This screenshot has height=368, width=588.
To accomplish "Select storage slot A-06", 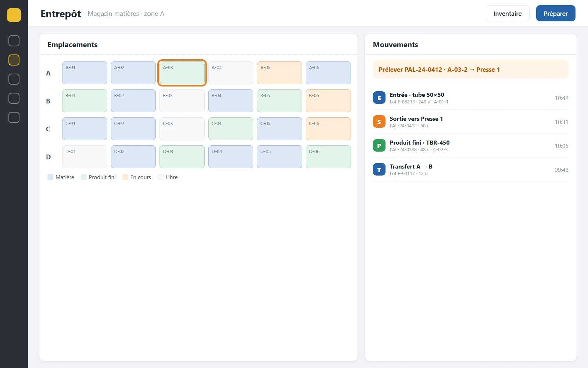I will click(328, 73).
